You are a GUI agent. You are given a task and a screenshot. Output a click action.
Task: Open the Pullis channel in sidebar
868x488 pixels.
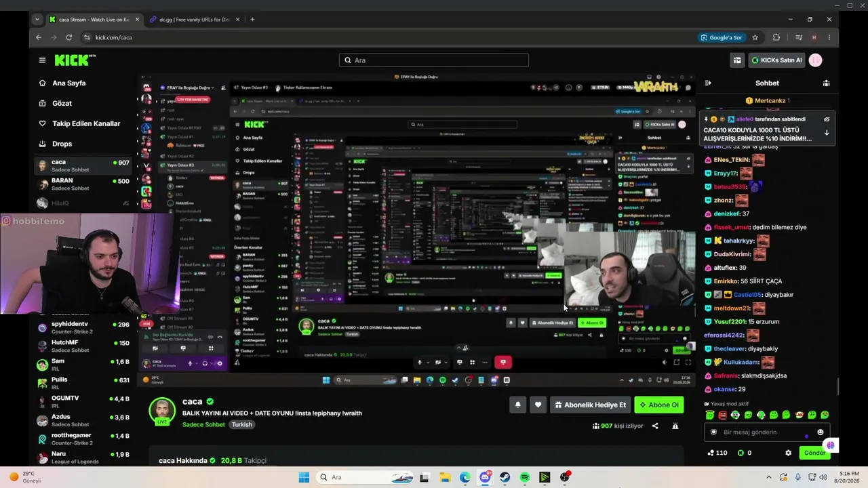pyautogui.click(x=83, y=383)
